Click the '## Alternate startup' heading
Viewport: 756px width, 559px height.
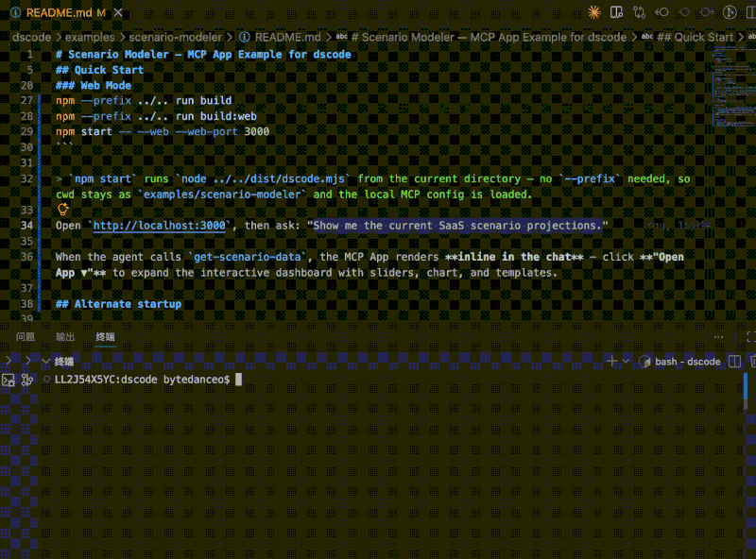pyautogui.click(x=119, y=304)
